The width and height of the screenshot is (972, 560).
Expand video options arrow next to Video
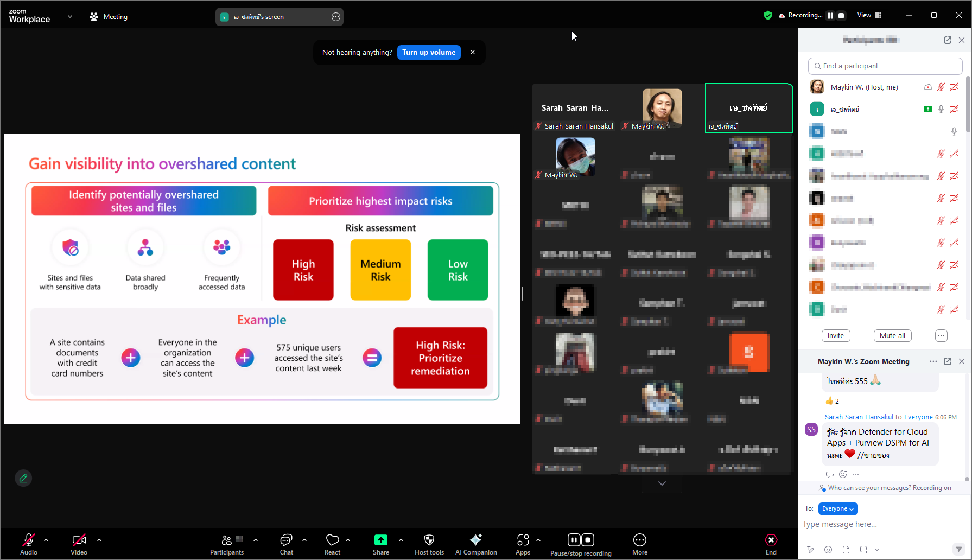click(99, 540)
